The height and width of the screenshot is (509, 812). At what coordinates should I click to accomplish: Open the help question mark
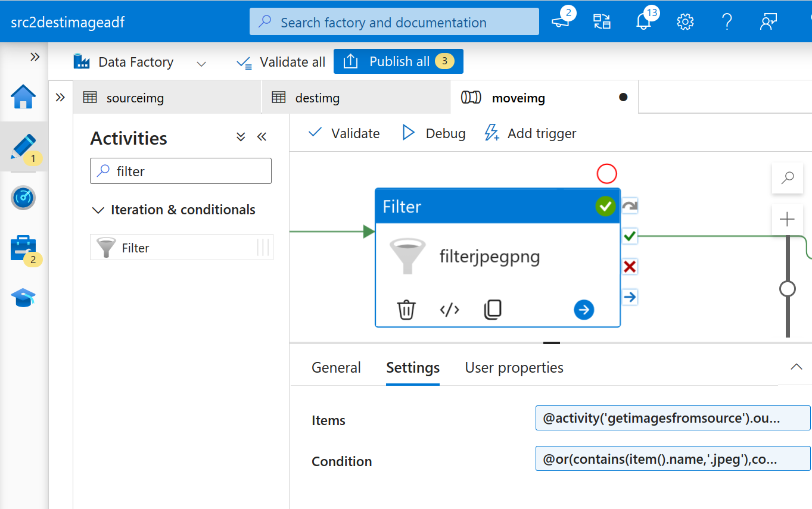pos(727,22)
